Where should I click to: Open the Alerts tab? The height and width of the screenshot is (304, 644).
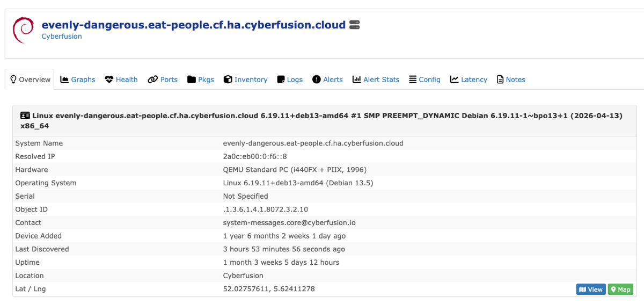point(328,79)
